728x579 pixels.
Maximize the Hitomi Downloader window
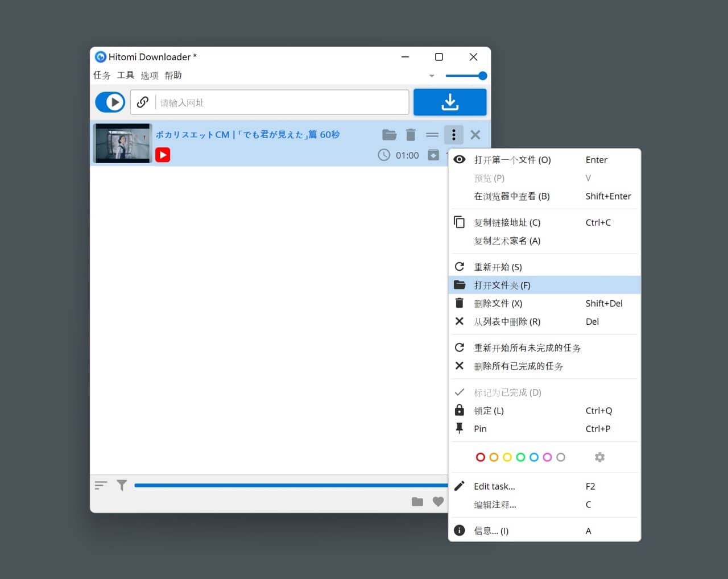tap(439, 57)
